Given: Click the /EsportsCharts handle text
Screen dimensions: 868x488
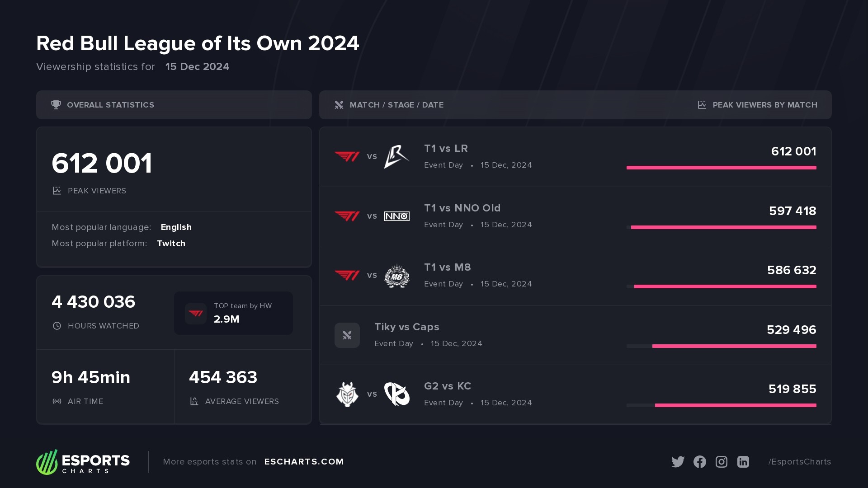Looking at the screenshot, I should click(799, 462).
